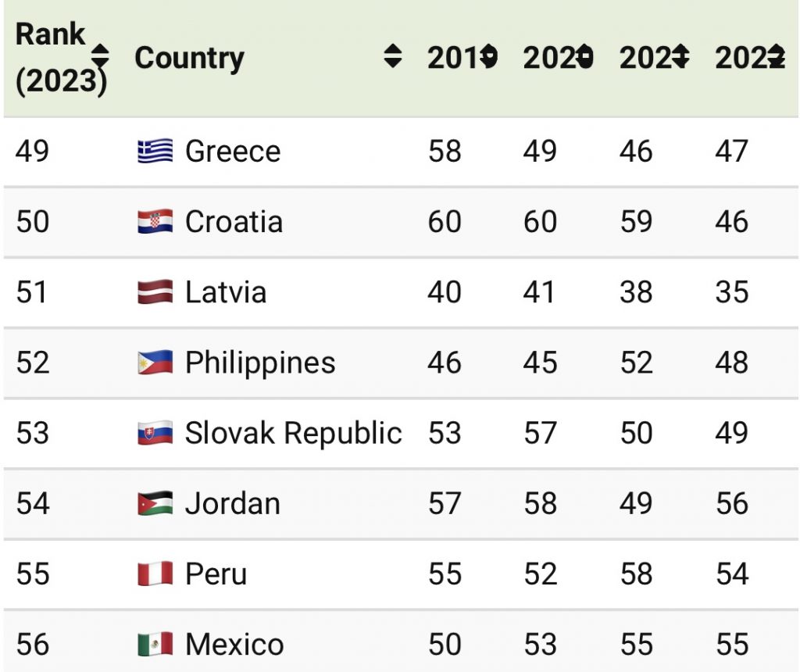Select Latvia's rank 51 cell
This screenshot has height=672, width=800.
32,292
